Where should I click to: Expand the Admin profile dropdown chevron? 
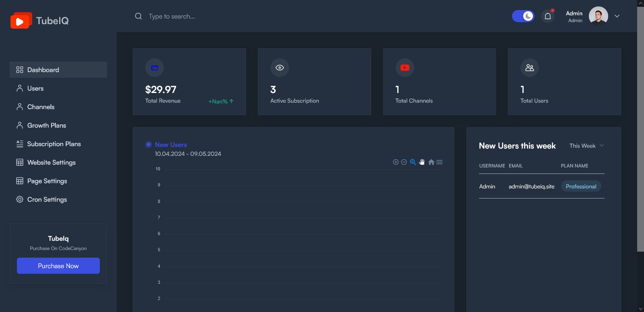point(617,16)
